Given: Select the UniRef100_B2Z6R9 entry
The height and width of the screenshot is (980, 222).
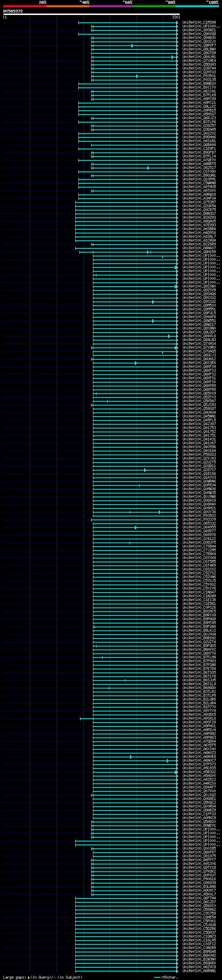Looking at the screenshot, I should tap(199, 244).
